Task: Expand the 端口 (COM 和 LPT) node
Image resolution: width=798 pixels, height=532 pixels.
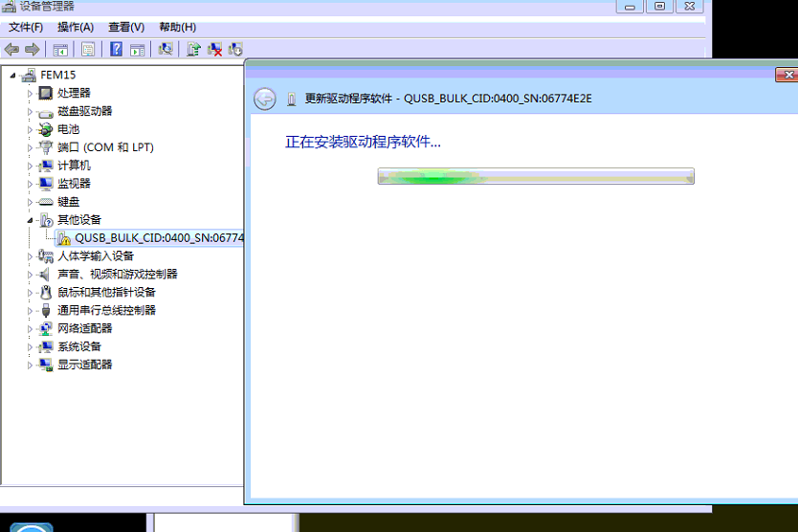Action: click(x=30, y=148)
